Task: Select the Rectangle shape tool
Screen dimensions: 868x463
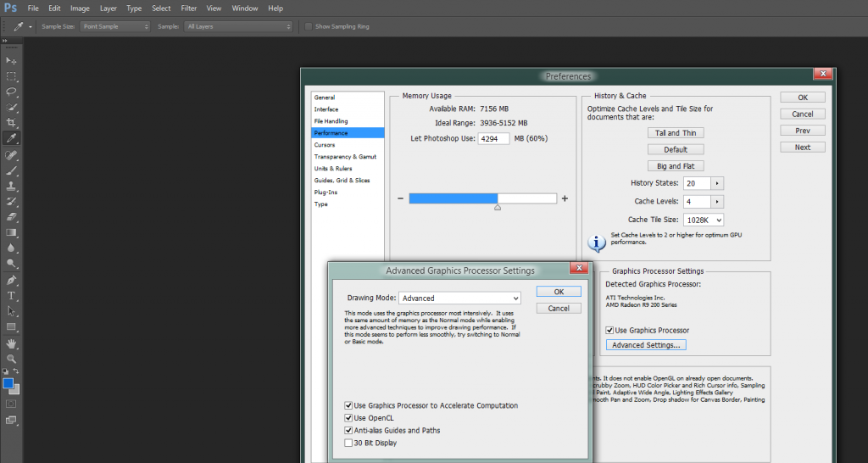Action: 11,326
